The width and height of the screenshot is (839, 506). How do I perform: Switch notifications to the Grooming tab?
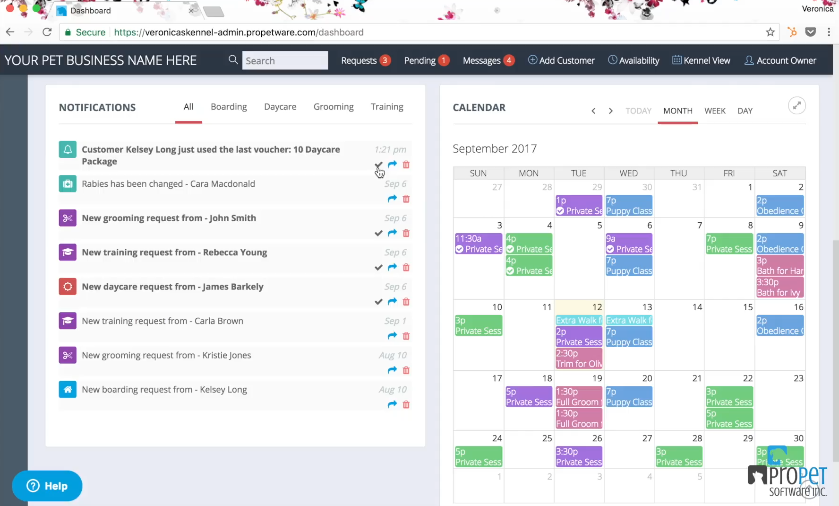pos(333,107)
